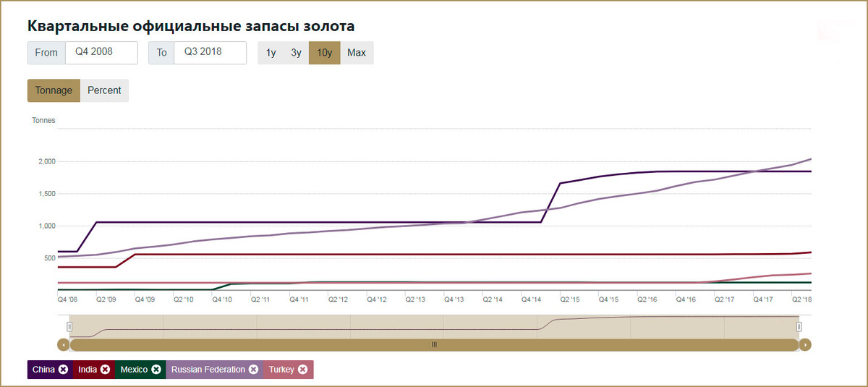Click the China legend label
The width and height of the screenshot is (868, 387).
point(43,370)
